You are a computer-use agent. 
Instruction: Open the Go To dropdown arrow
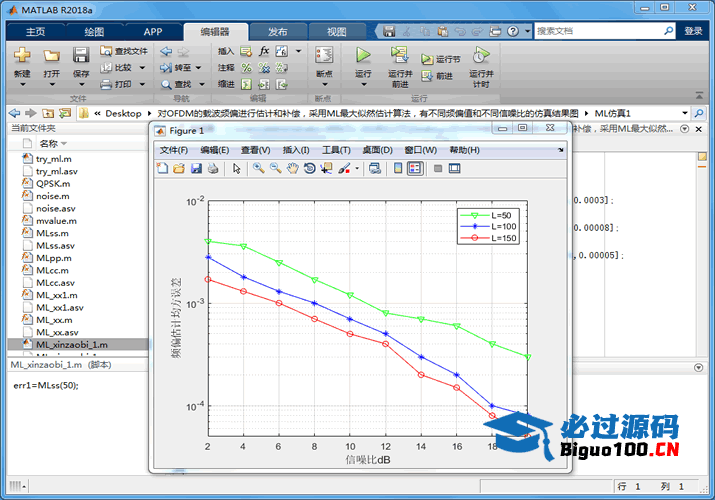198,68
